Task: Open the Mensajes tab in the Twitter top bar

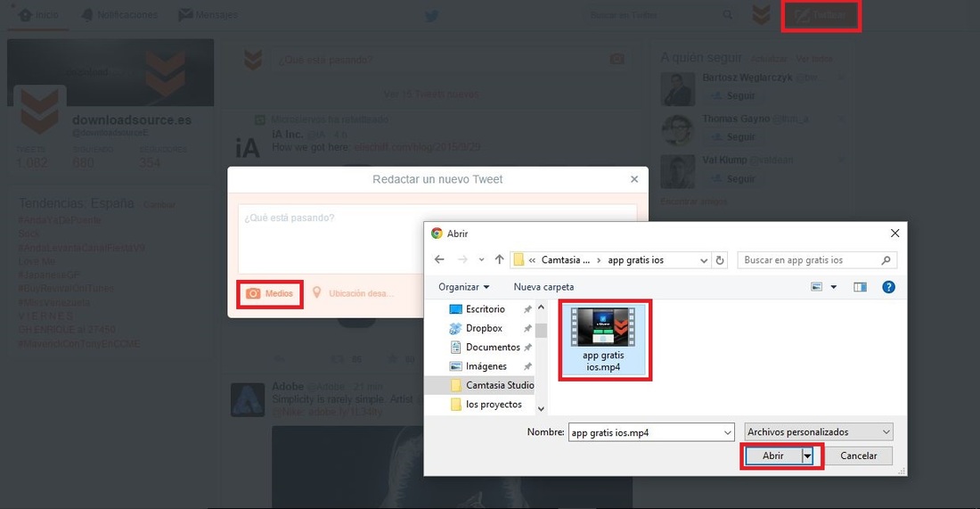Action: click(208, 15)
